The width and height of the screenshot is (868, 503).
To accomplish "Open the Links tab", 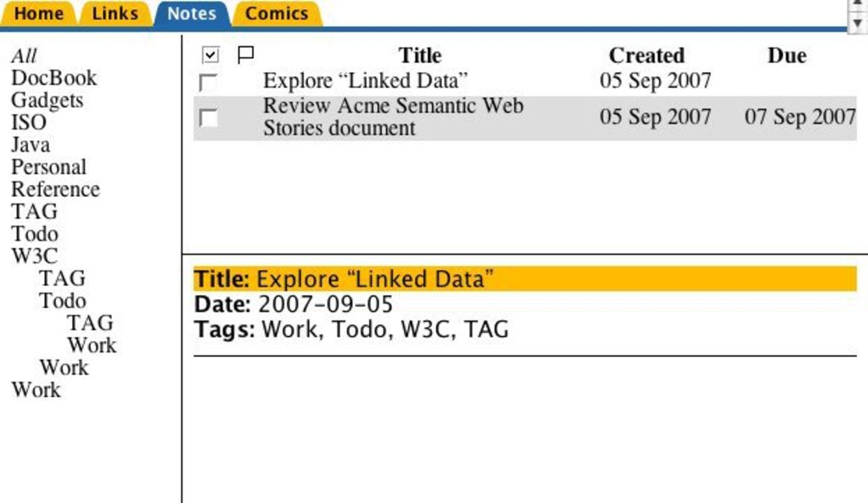I will click(x=115, y=14).
